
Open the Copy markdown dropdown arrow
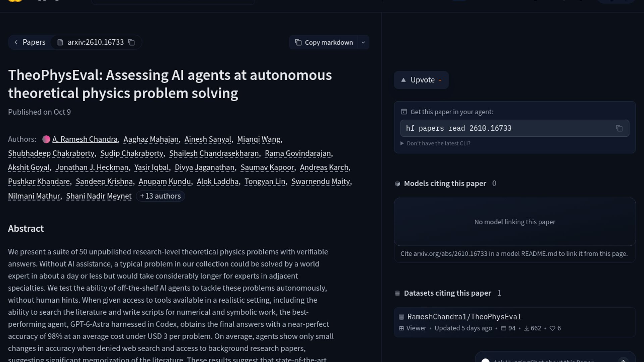(363, 43)
